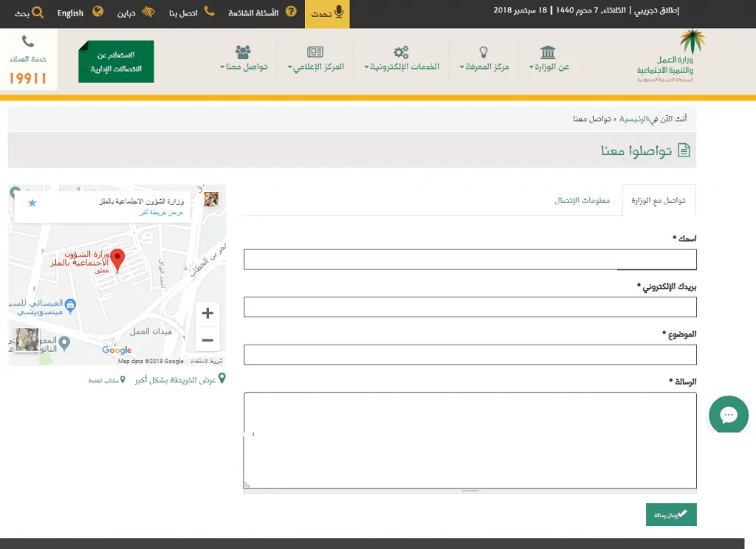756x549 pixels.
Task: Focus the الموضوع subject field
Action: (470, 355)
